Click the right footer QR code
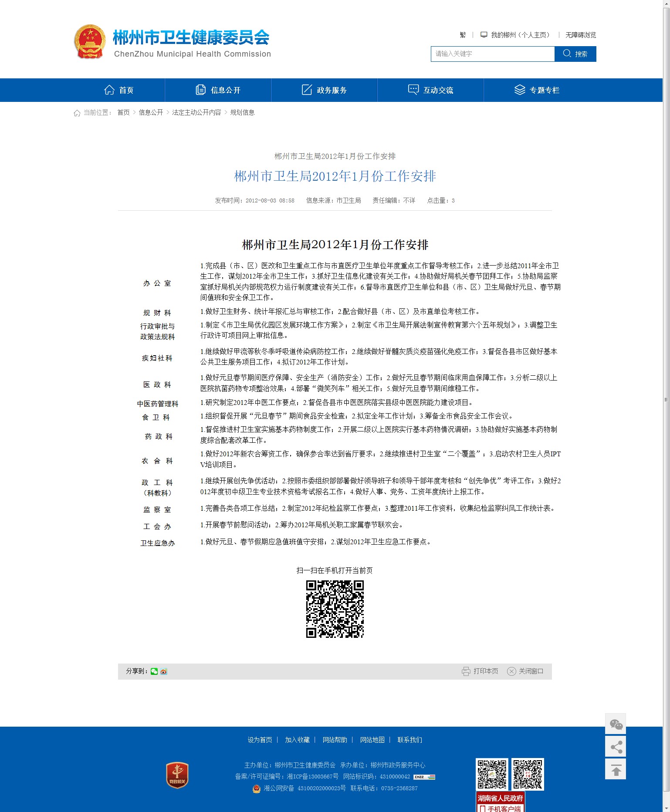 tap(528, 774)
